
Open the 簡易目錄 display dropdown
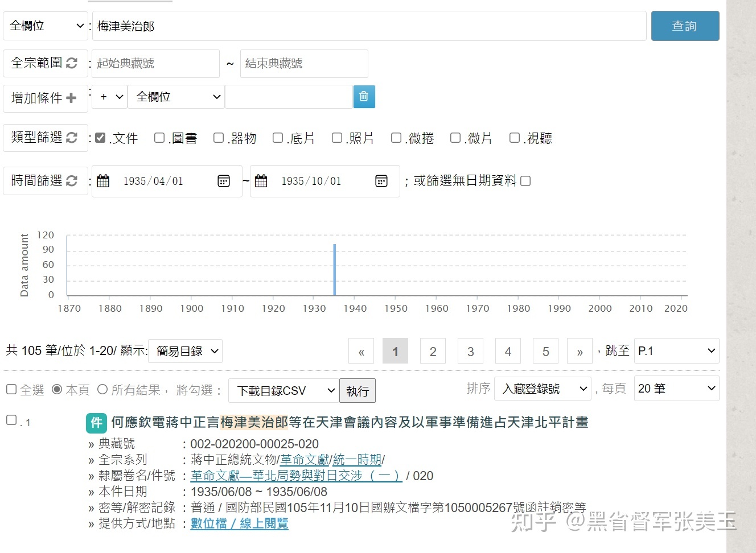pyautogui.click(x=186, y=352)
